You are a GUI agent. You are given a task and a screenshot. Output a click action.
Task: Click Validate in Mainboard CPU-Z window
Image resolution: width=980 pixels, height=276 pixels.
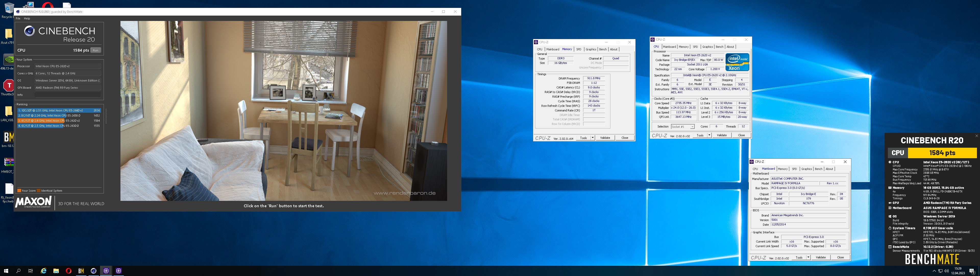820,257
